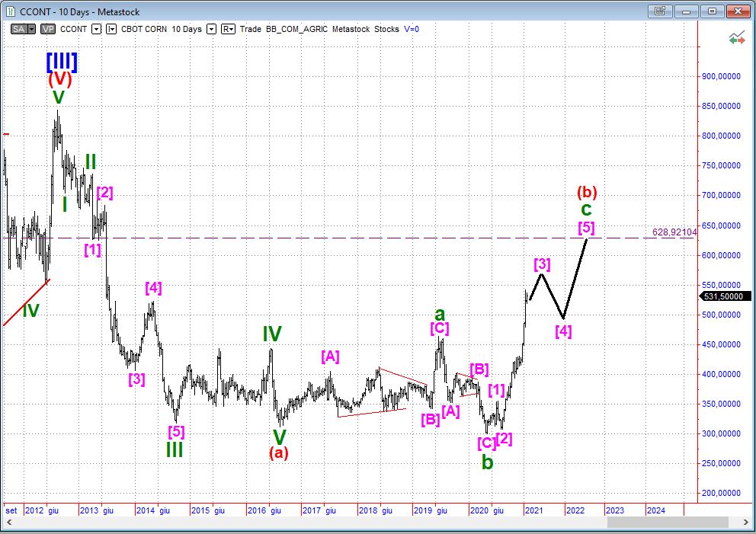The height and width of the screenshot is (534, 756).
Task: Click the CCONT symbol label
Action: click(73, 29)
